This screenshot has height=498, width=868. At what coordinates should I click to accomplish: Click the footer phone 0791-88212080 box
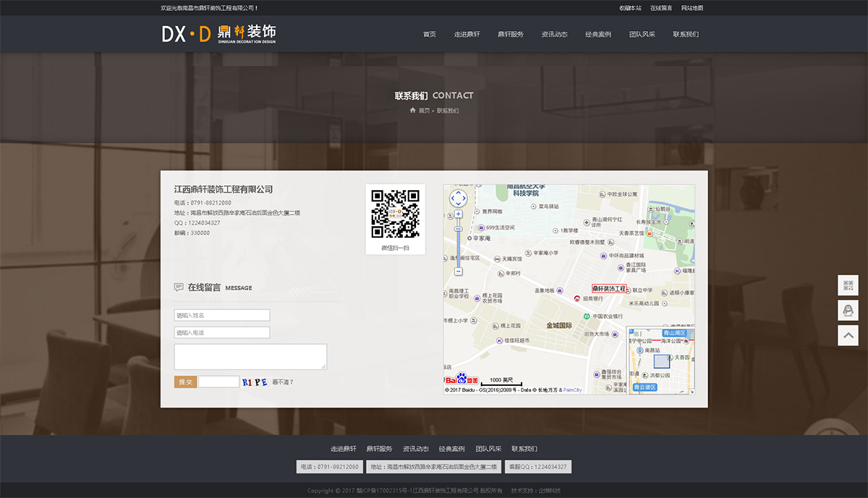pyautogui.click(x=329, y=467)
